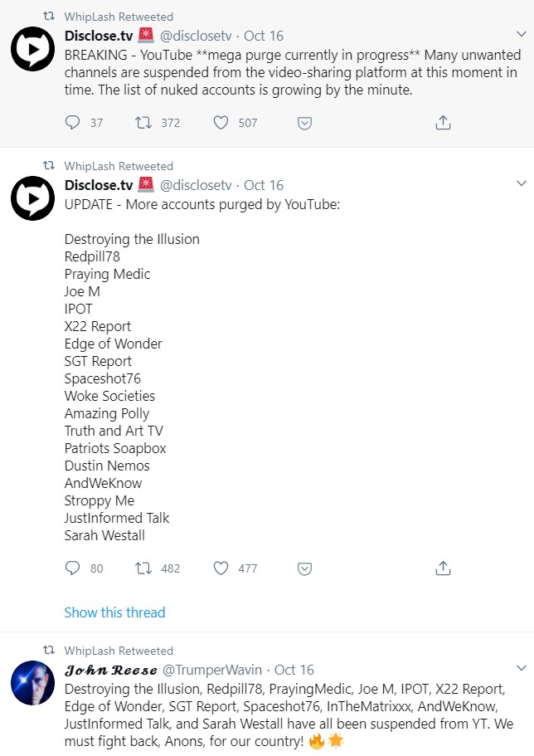Retweet the BREAKING mega purge tweet

tap(143, 123)
